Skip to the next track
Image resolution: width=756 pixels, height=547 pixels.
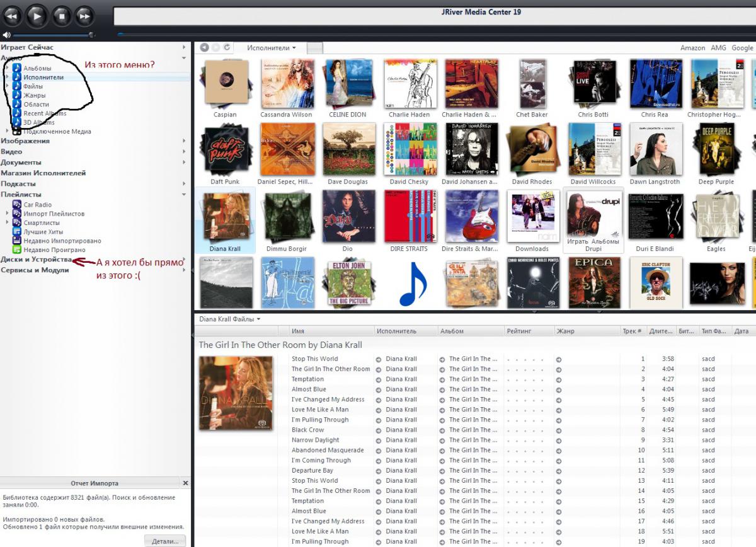click(84, 15)
